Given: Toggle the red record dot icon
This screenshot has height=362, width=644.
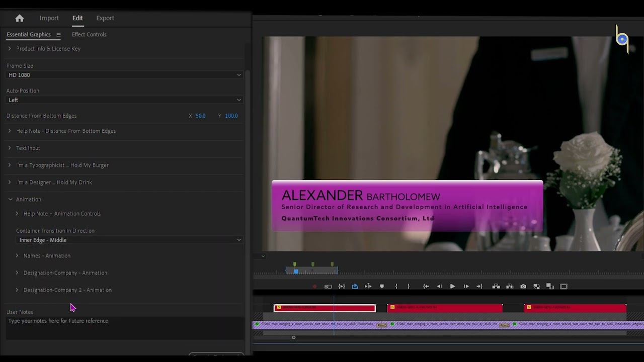Looking at the screenshot, I should (x=314, y=287).
